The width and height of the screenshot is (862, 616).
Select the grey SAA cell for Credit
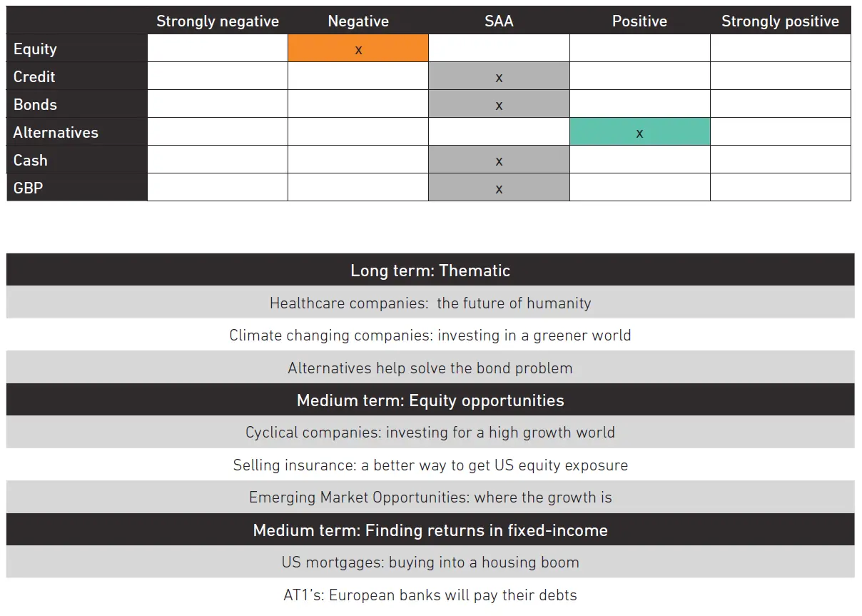coord(499,76)
